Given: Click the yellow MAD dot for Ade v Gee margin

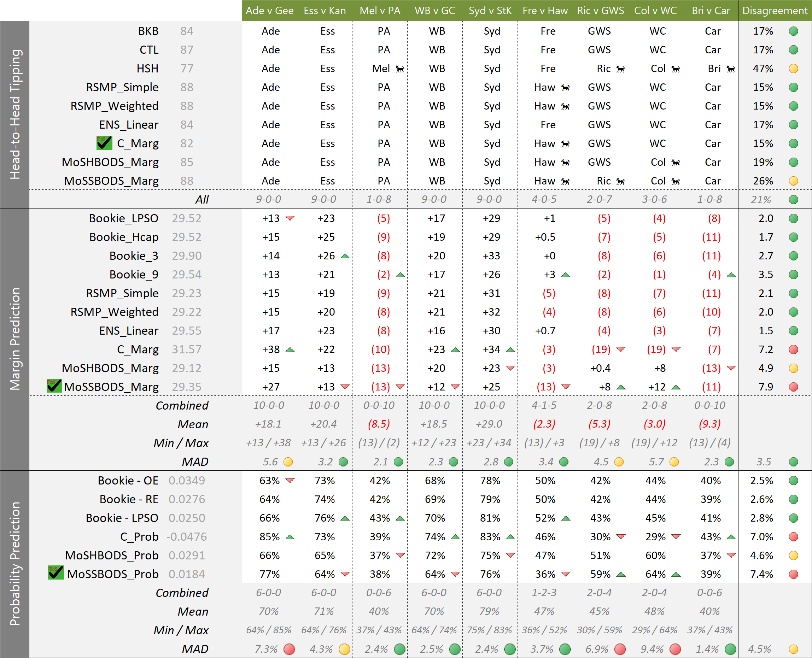Looking at the screenshot, I should point(288,462).
